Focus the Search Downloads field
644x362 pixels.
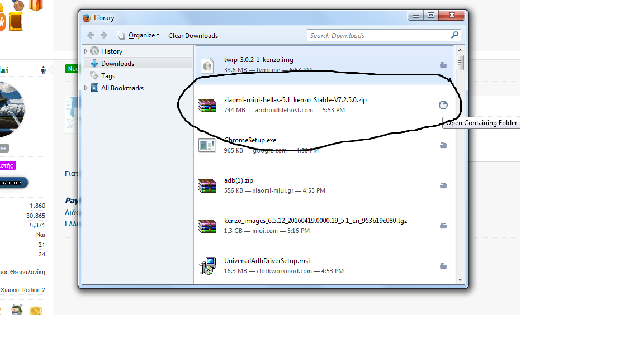coord(383,35)
